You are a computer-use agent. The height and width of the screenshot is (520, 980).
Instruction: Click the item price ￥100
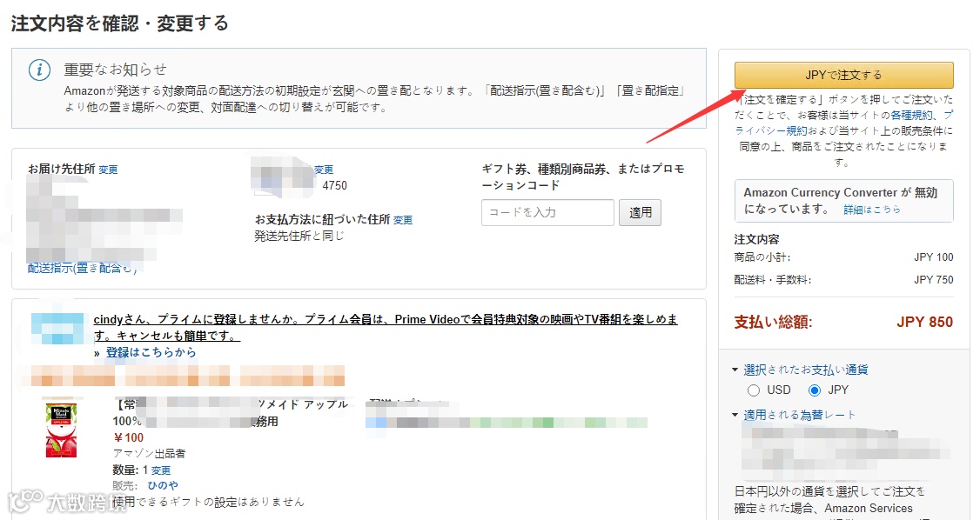[129, 437]
